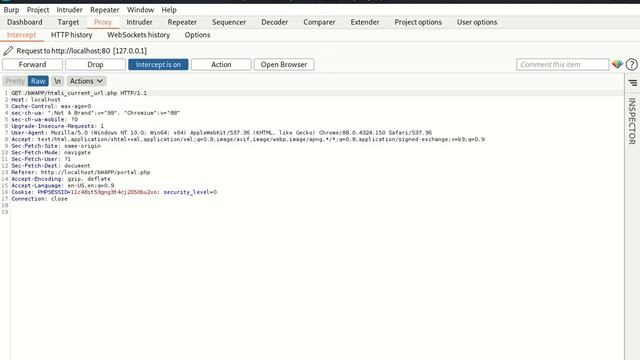
Task: Click the Referer header line
Action: (x=80, y=172)
